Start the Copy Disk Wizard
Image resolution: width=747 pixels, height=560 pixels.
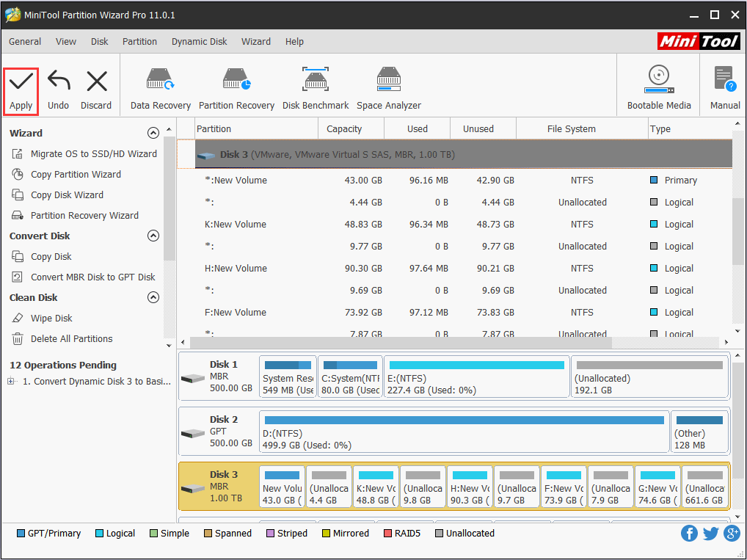point(58,195)
